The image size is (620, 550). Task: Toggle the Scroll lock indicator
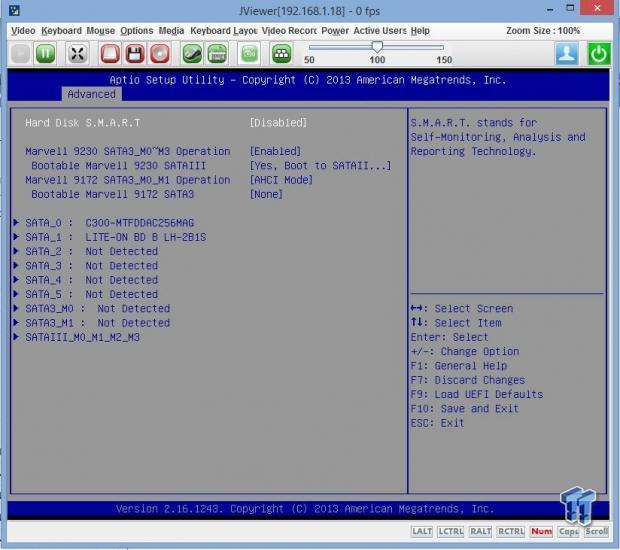596,531
